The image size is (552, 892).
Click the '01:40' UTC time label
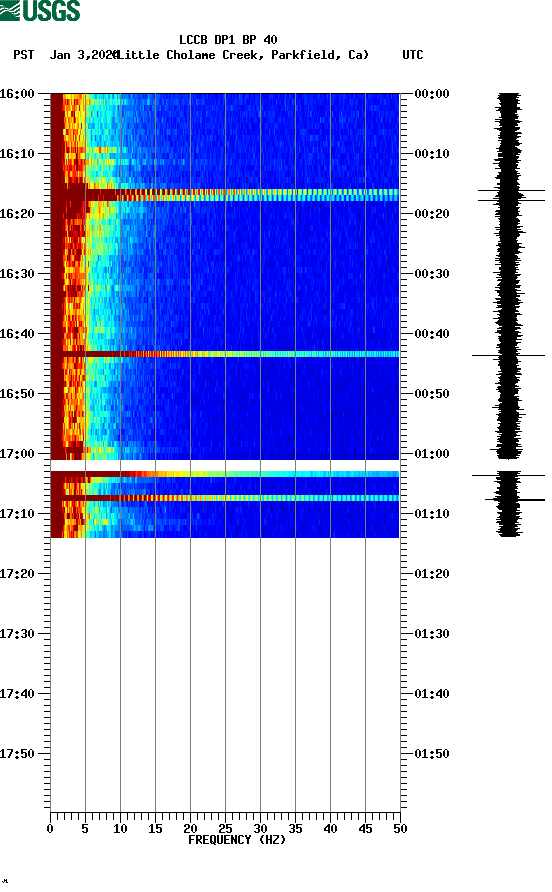pos(432,693)
